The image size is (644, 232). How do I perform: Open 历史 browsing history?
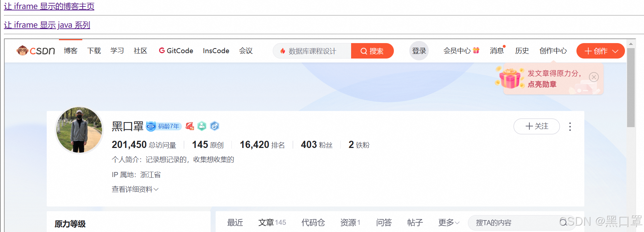[522, 51]
